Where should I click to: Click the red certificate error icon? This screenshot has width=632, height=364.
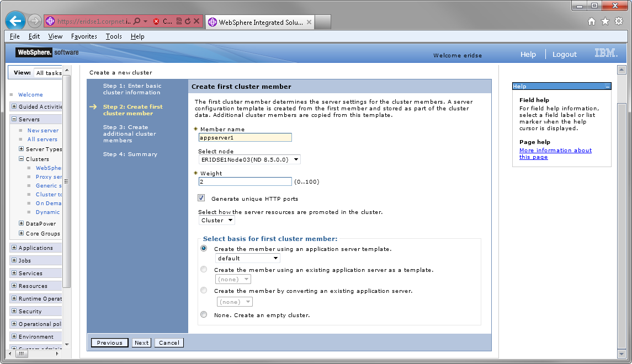pyautogui.click(x=156, y=22)
